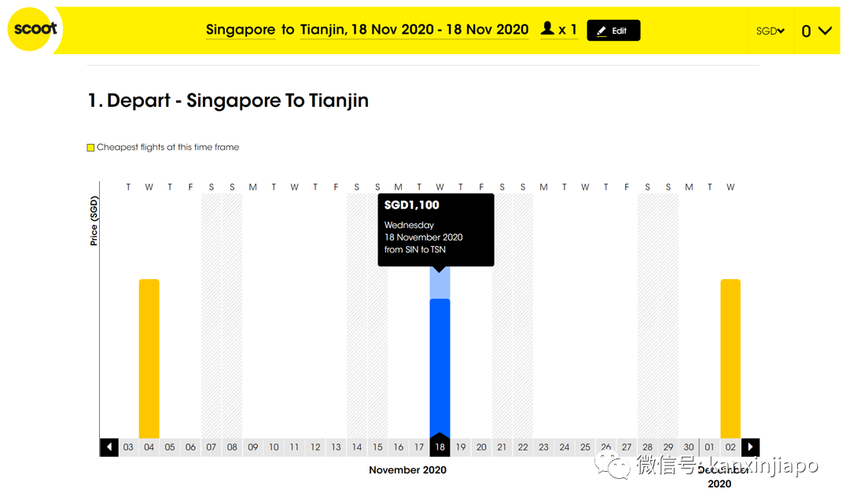Click the 'Price (SGD)' axis label
Image resolution: width=846 pixels, height=504 pixels.
[94, 221]
